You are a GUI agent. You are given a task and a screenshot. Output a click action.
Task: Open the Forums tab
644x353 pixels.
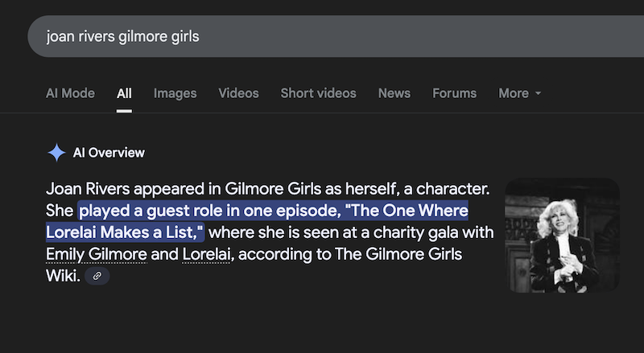[x=454, y=93]
